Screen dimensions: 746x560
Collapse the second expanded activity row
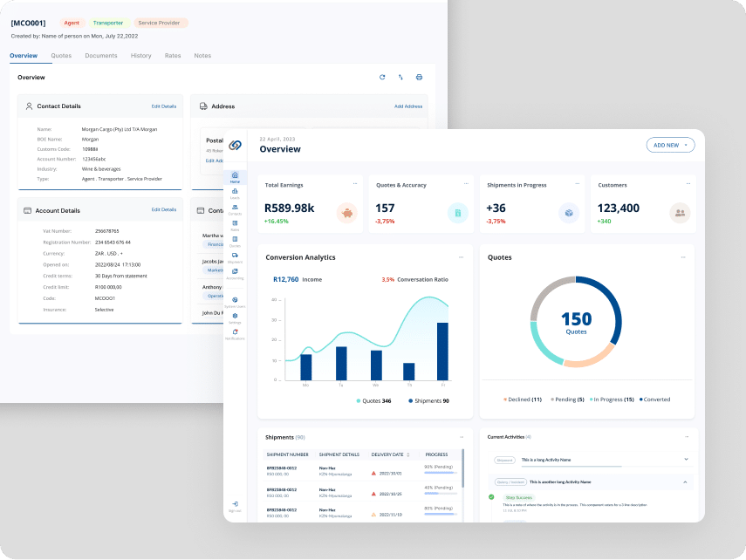pos(685,481)
